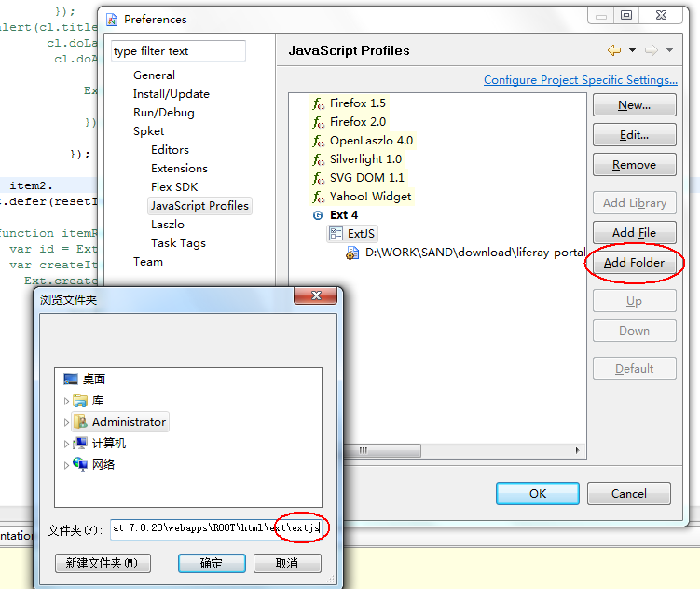Click the Add Folder button
Screen dimensions: 700x589
[635, 263]
